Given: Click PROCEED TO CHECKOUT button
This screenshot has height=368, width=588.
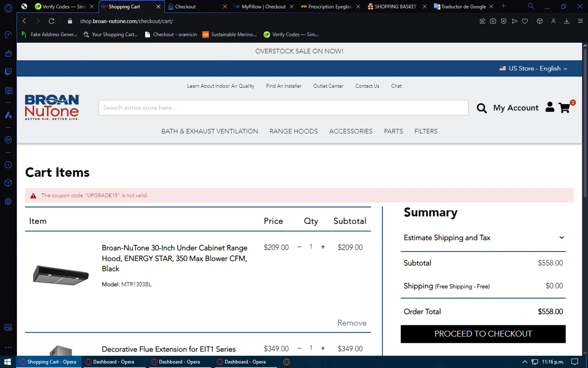Looking at the screenshot, I should 483,334.
